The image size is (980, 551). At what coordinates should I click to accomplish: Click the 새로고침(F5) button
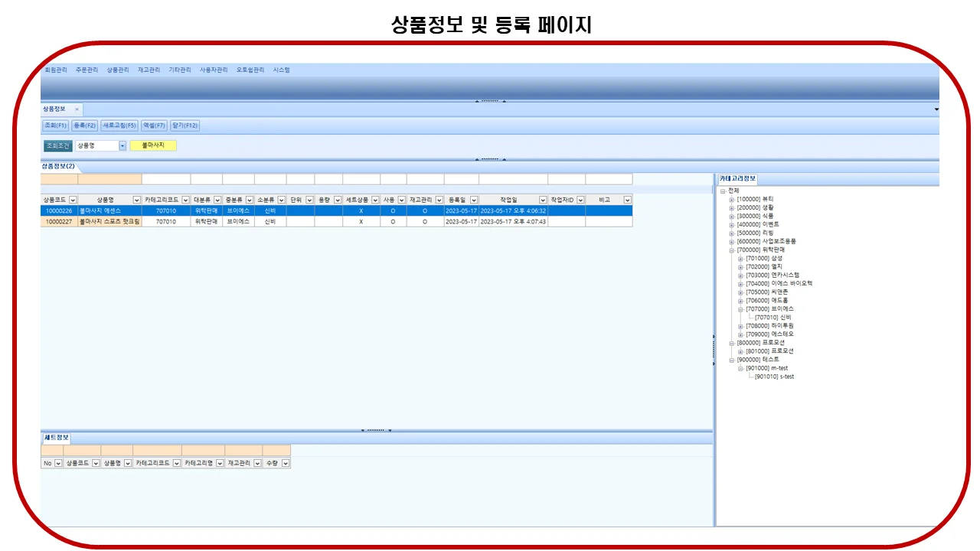pyautogui.click(x=119, y=126)
